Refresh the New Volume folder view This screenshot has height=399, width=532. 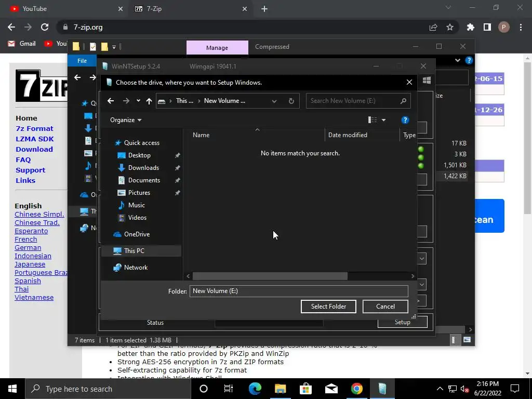pos(291,101)
